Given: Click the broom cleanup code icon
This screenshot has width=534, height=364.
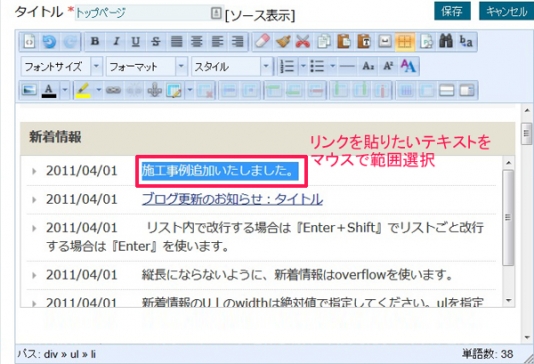Looking at the screenshot, I should [283, 42].
